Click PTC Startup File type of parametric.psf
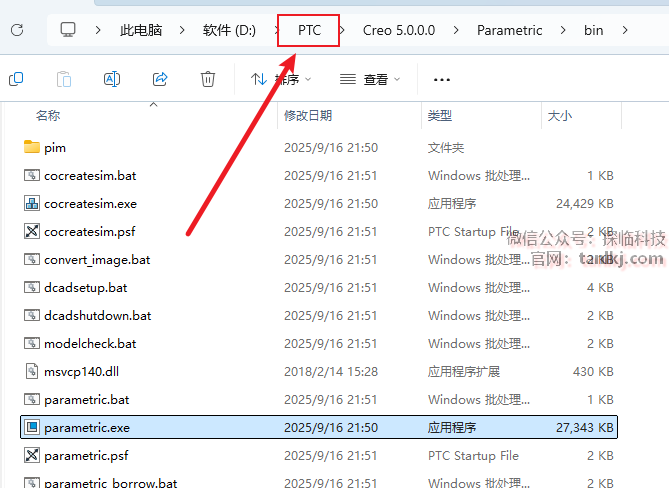 [473, 456]
